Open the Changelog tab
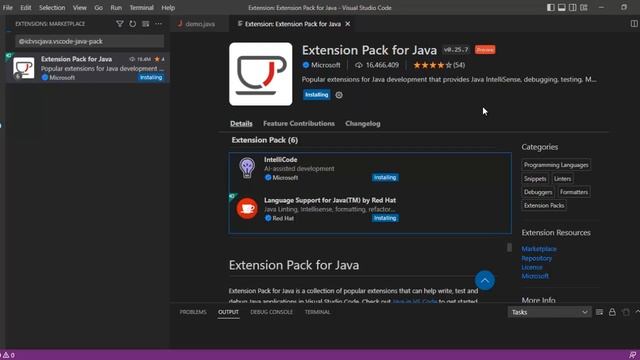 pyautogui.click(x=362, y=123)
